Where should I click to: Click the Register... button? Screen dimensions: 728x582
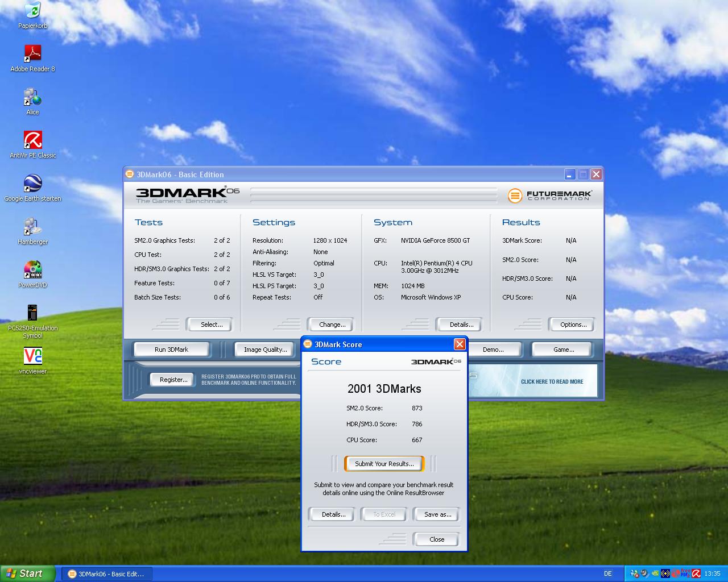(173, 380)
